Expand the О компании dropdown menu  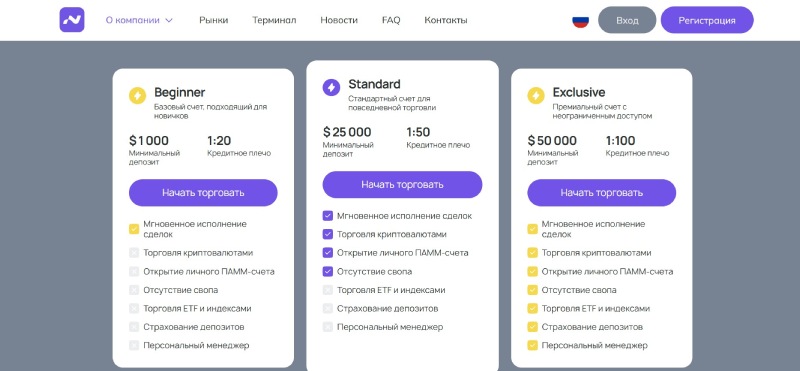pos(139,20)
